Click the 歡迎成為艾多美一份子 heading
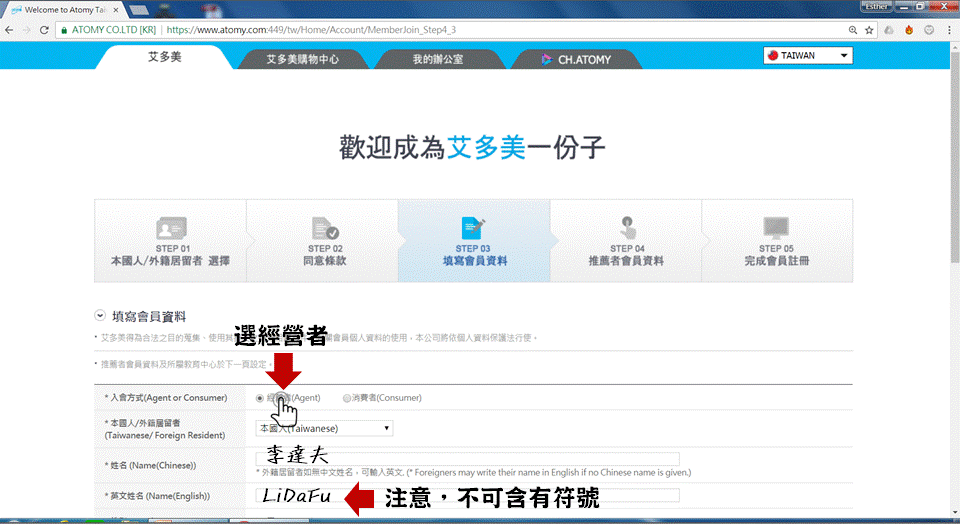This screenshot has width=960, height=527. click(472, 148)
